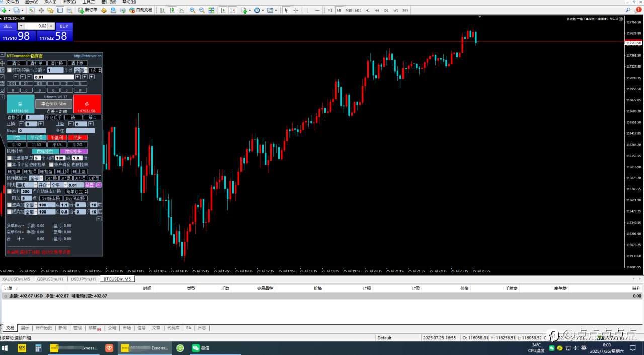Open the 日志 terminal tab
Viewport: 644px width, 355px height.
(202, 328)
